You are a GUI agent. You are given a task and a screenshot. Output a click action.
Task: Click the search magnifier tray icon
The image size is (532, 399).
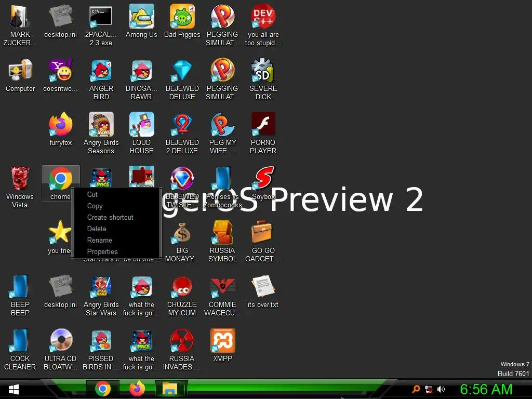(x=416, y=389)
